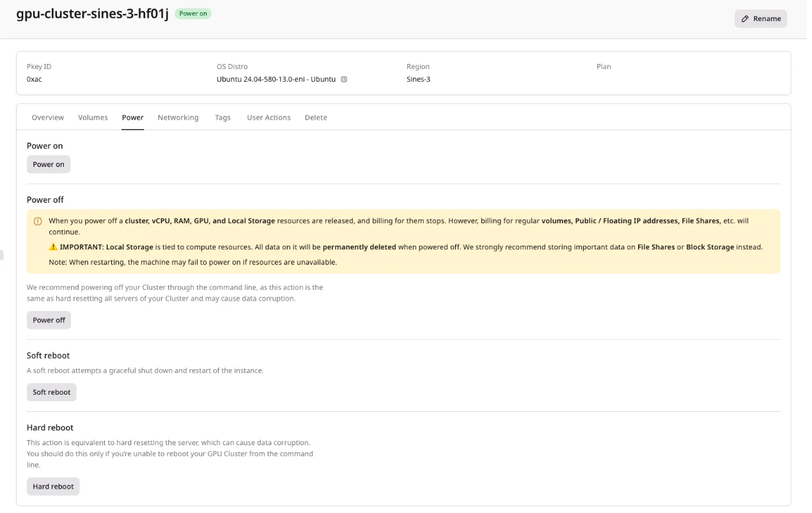Click the green Power on status badge

[x=193, y=13]
